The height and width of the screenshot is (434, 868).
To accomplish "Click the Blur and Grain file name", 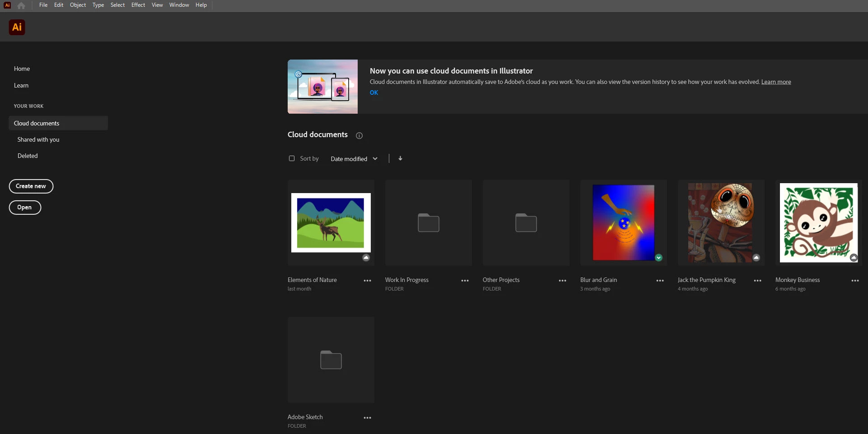I will [x=598, y=280].
